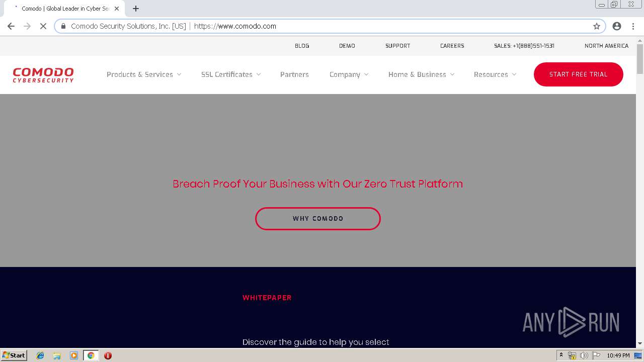644x362 pixels.
Task: Open the DEMO link
Action: pyautogui.click(x=347, y=46)
